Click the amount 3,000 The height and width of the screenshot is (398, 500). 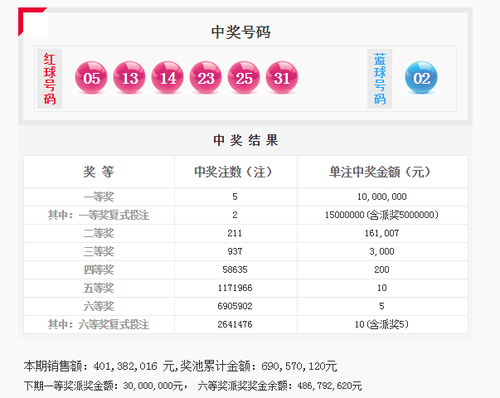pos(382,251)
